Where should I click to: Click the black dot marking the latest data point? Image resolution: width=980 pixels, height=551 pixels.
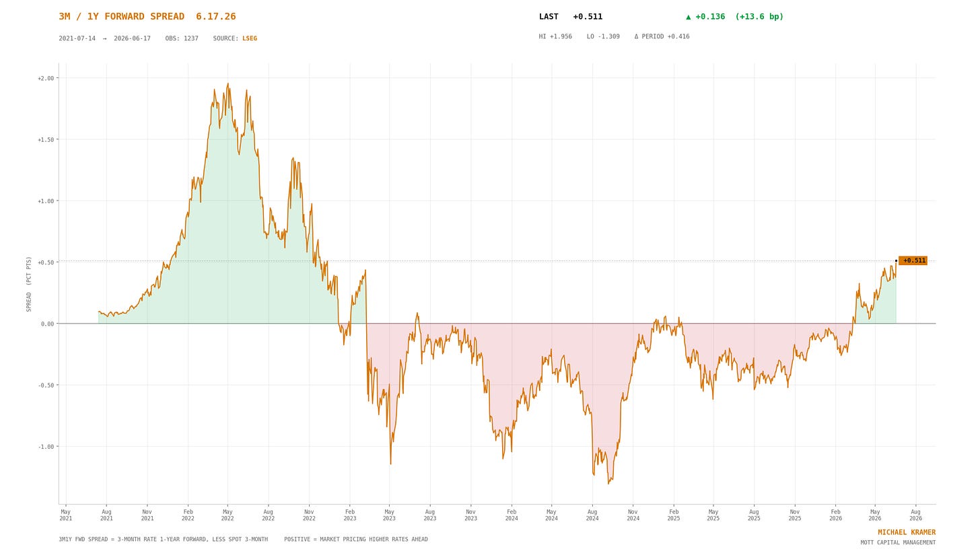point(896,260)
